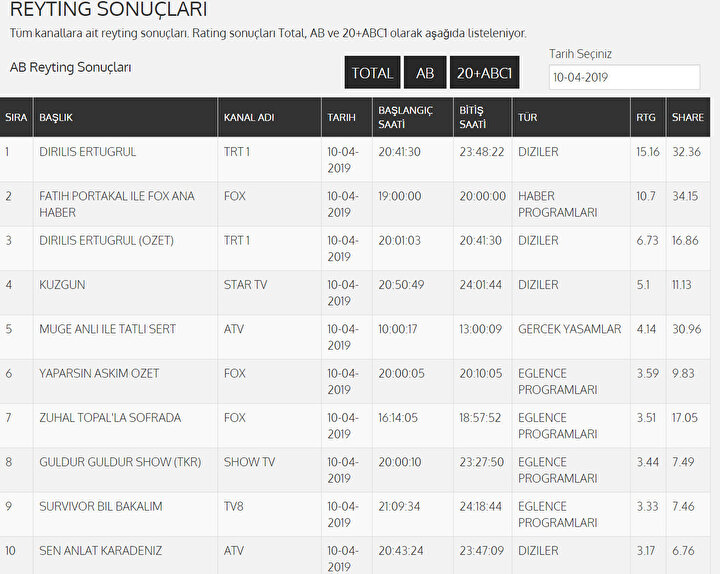
Task: Click the 6.76 share value
Action: point(683,551)
